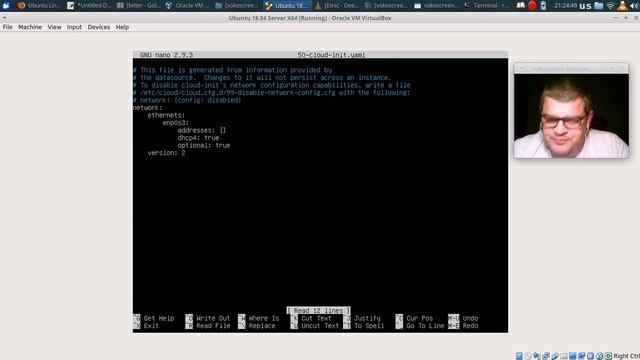
Task: Click the Get Help shortcut label
Action: click(159, 318)
